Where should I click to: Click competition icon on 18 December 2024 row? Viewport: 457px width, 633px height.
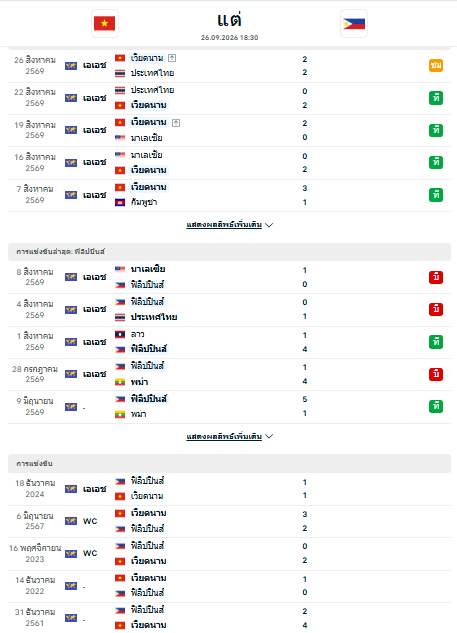(71, 489)
